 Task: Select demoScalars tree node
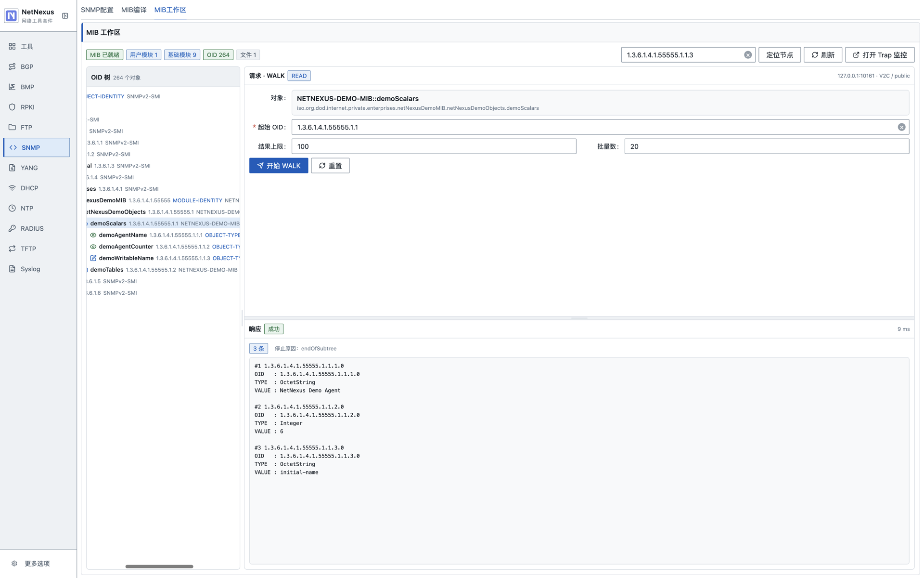click(163, 223)
